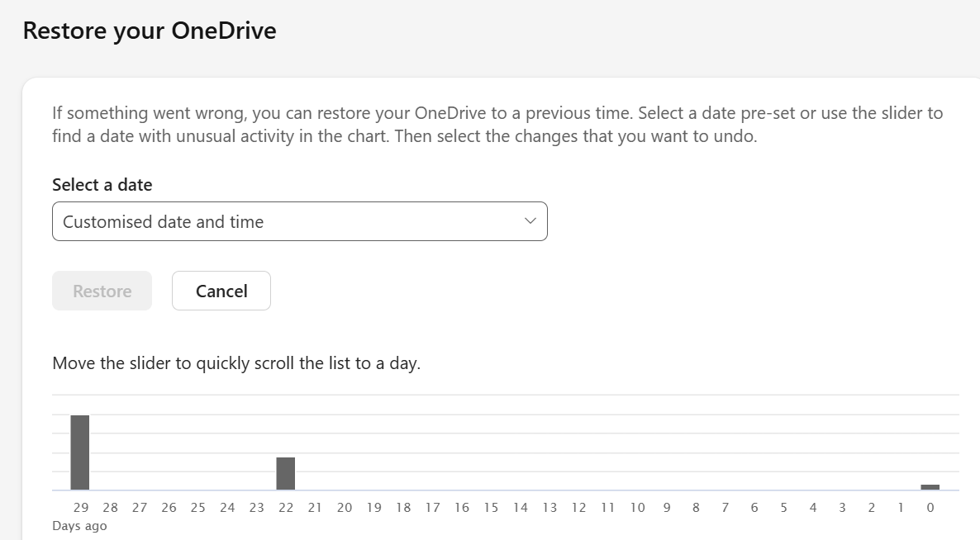Click day 5 on the timeline axis

click(783, 508)
